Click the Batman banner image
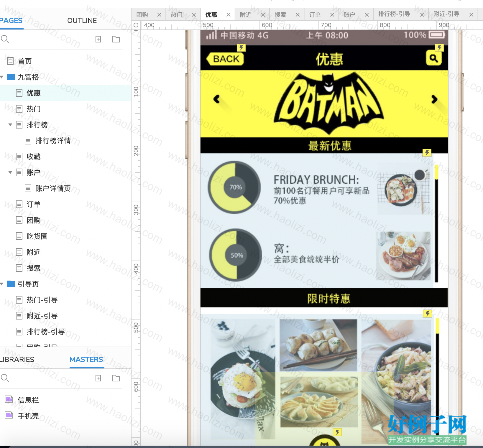This screenshot has width=483, height=448. pos(324,104)
